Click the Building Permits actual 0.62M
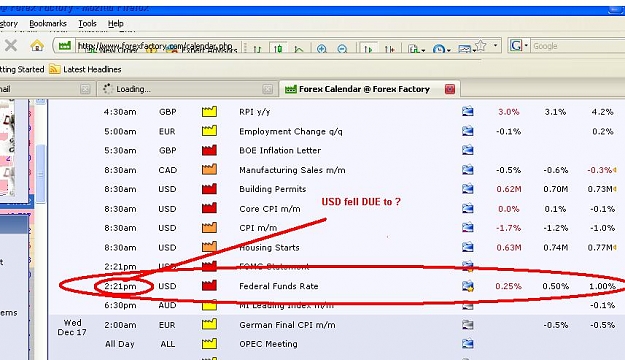The width and height of the screenshot is (625, 360). click(x=509, y=189)
